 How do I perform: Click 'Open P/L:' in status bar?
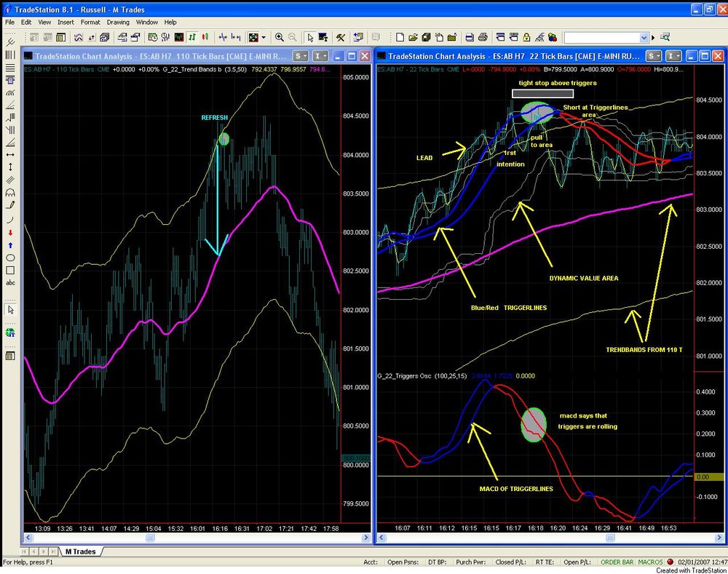(577, 562)
